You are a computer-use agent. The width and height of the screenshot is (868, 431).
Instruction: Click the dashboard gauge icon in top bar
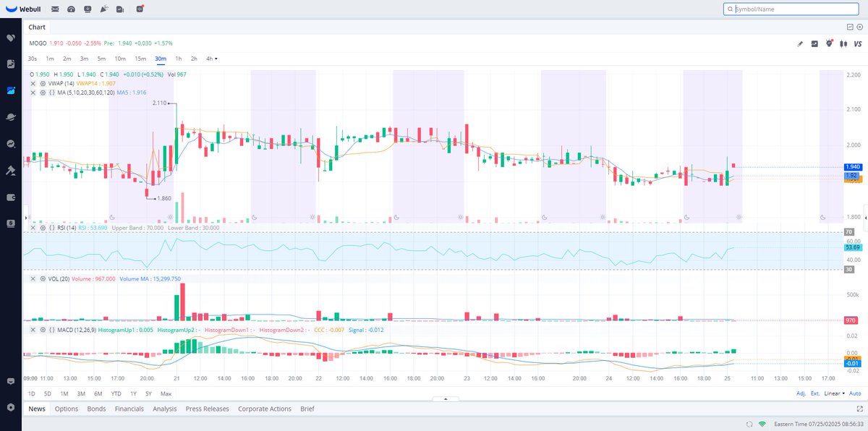(71, 9)
